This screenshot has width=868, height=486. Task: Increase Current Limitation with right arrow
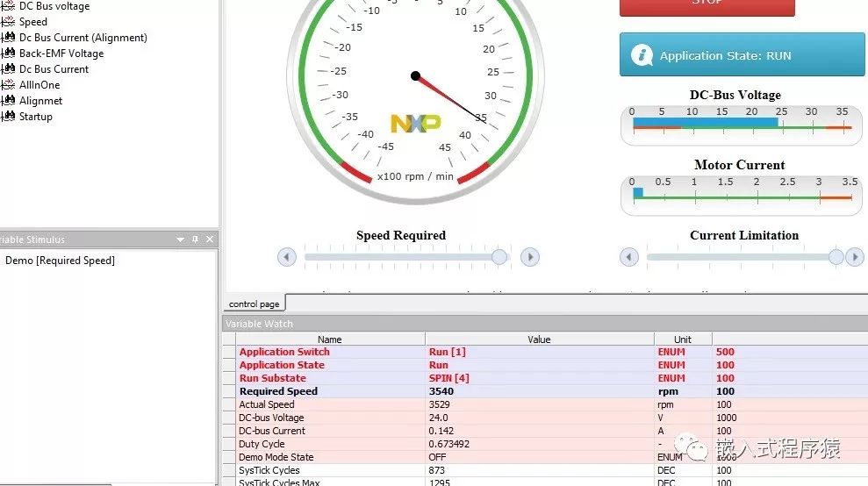pyautogui.click(x=855, y=257)
